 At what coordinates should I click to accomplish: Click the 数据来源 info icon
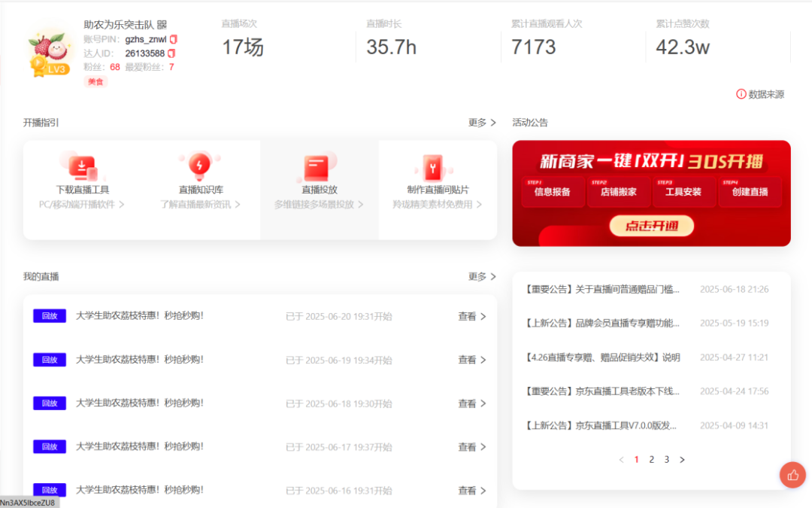click(741, 94)
